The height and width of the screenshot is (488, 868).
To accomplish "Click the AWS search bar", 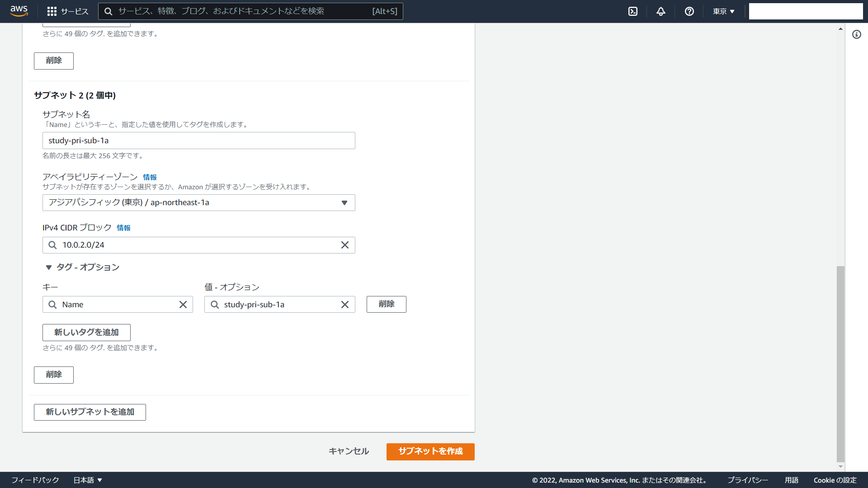I will [x=251, y=11].
